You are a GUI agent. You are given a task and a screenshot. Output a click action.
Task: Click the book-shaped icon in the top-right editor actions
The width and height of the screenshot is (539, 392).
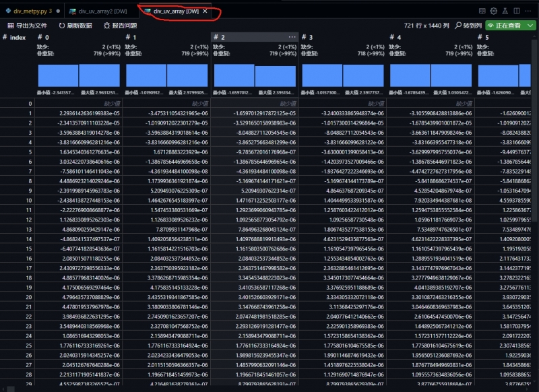482,11
